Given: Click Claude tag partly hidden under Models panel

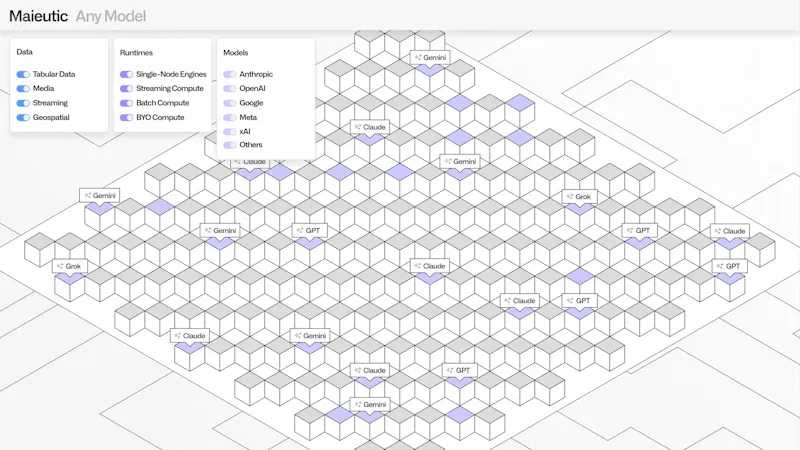Looking at the screenshot, I should pos(250,163).
